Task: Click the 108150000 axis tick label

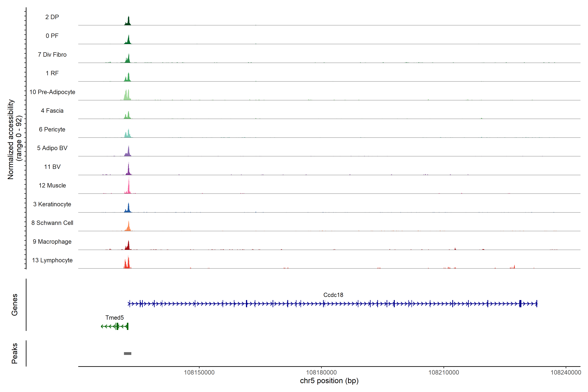Action: pyautogui.click(x=199, y=373)
